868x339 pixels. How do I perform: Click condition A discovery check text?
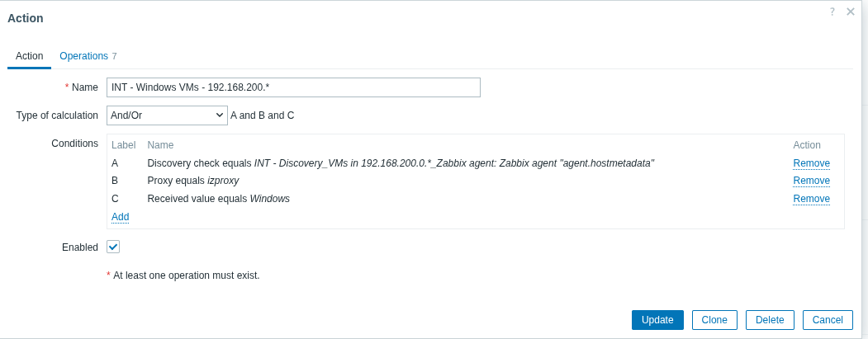[401, 163]
